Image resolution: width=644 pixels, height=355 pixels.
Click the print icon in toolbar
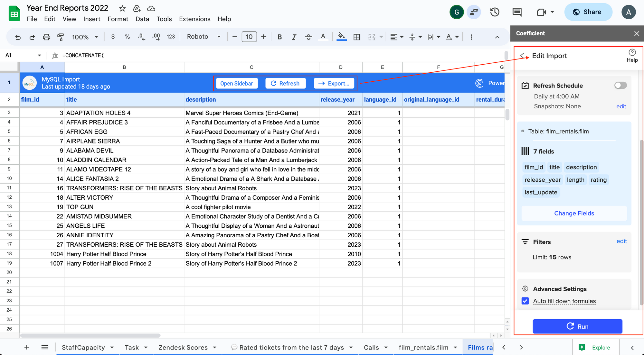(46, 37)
